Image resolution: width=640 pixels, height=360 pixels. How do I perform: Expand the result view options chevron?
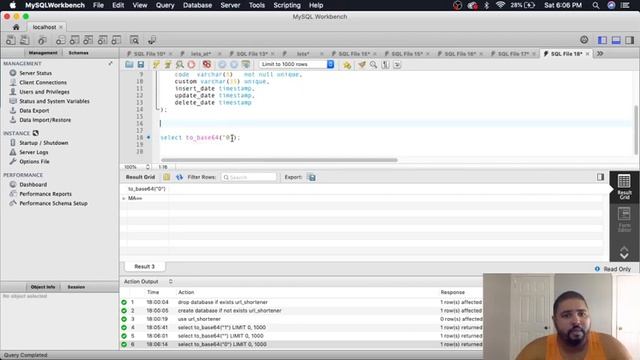624,256
